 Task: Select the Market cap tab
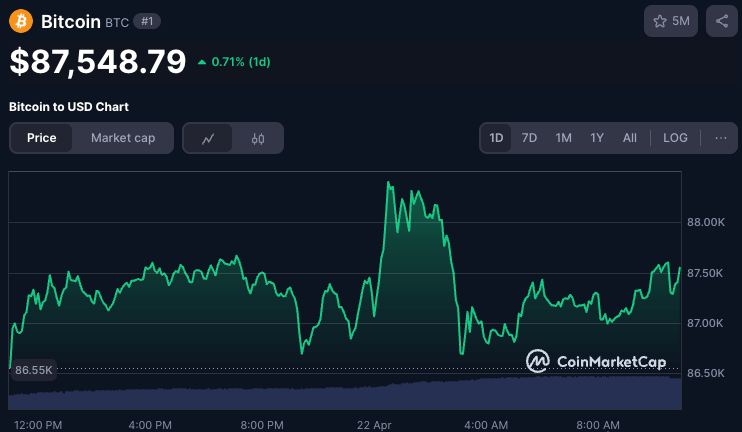(123, 138)
